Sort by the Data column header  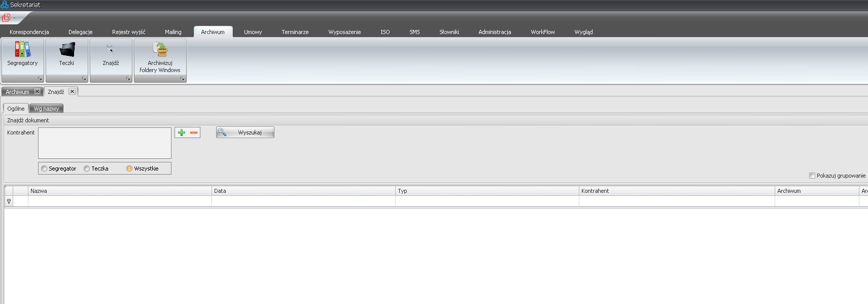303,191
